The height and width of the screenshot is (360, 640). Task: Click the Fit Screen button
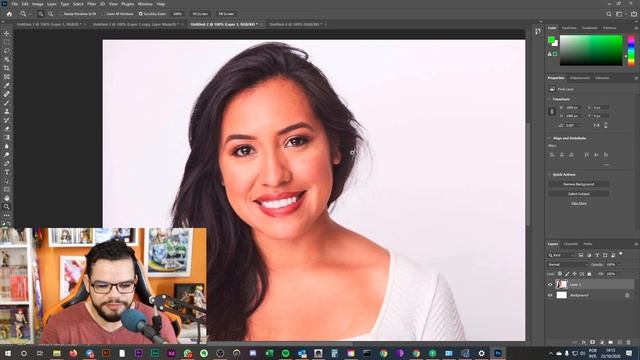tap(200, 14)
